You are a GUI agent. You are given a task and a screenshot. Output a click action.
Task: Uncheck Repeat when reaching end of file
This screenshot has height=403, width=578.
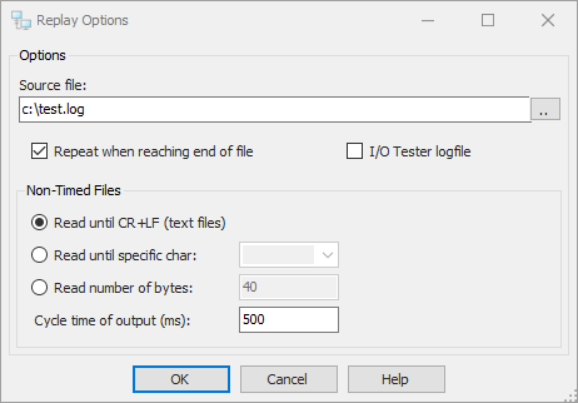39,151
